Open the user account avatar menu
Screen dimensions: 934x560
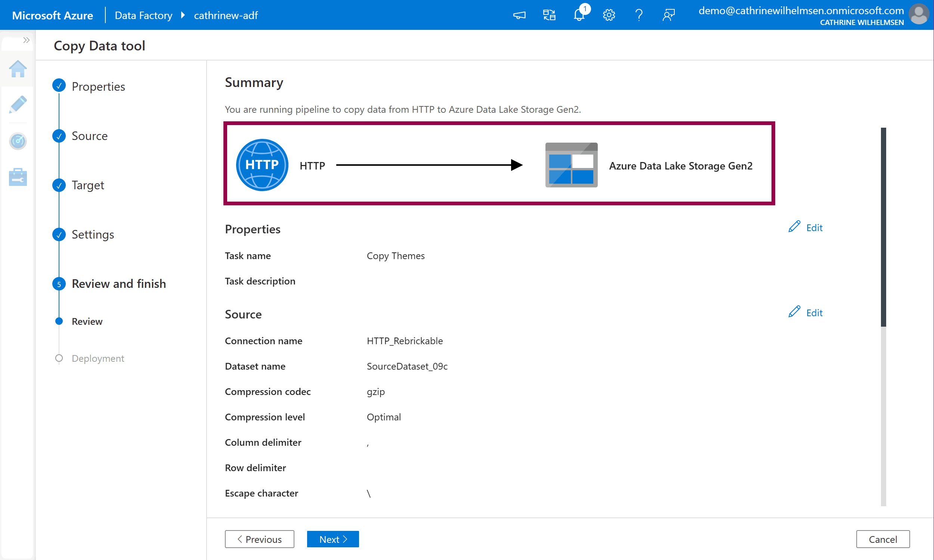(x=919, y=14)
